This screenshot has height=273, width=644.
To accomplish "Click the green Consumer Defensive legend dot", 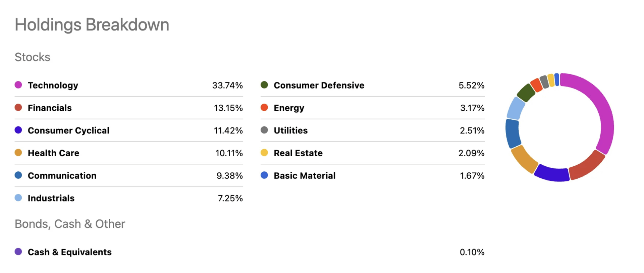I will click(x=264, y=85).
